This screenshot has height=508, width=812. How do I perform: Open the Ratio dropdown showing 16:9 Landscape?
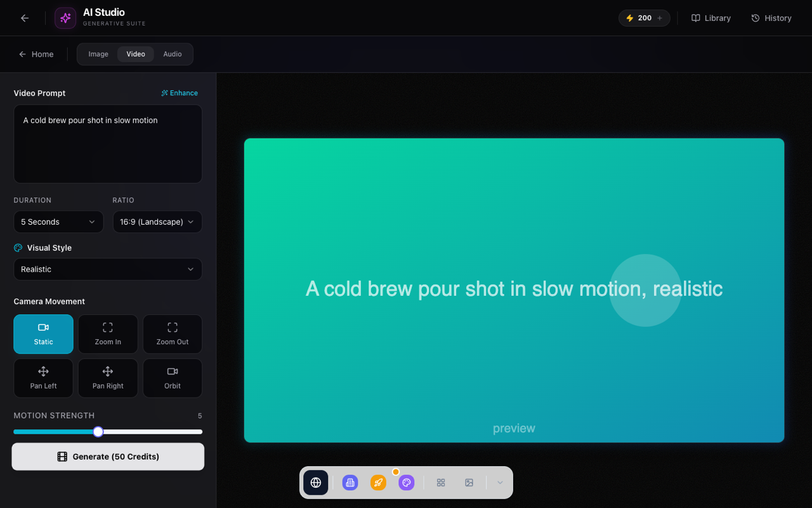click(157, 222)
